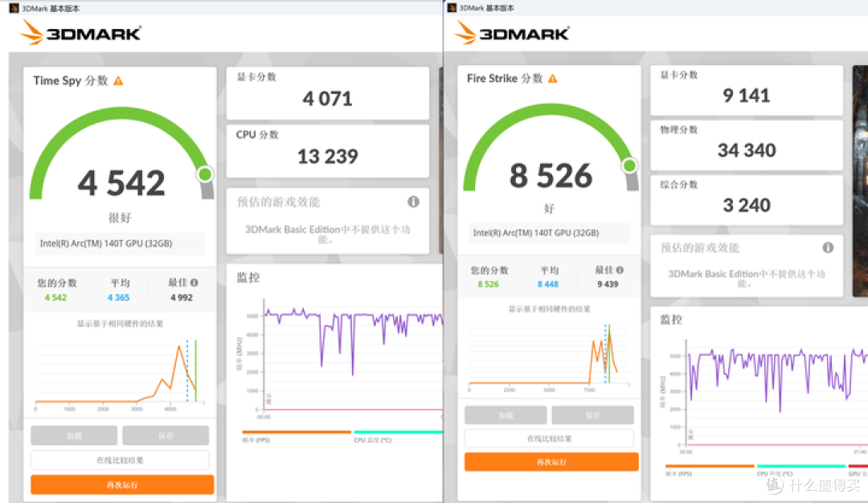
Task: Select the teal CPU temperature legend bar in Time Spy
Action: pyautogui.click(x=398, y=431)
